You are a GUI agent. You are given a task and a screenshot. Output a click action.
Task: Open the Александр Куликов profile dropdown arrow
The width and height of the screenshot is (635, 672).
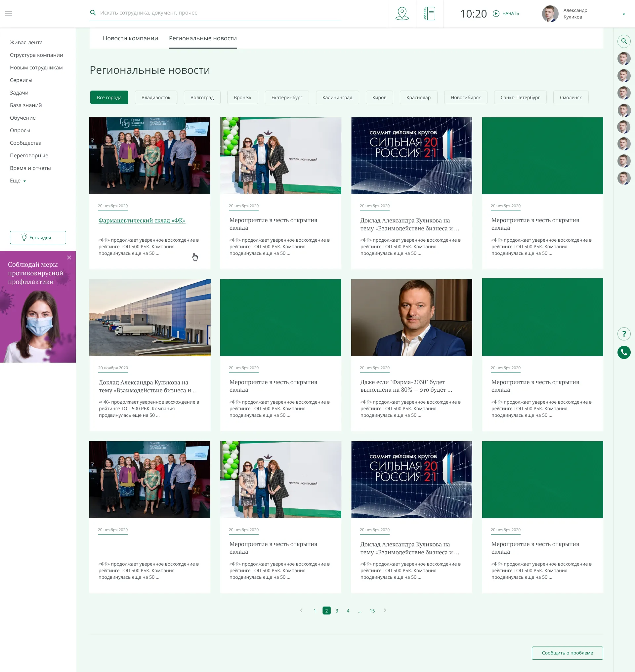(623, 14)
